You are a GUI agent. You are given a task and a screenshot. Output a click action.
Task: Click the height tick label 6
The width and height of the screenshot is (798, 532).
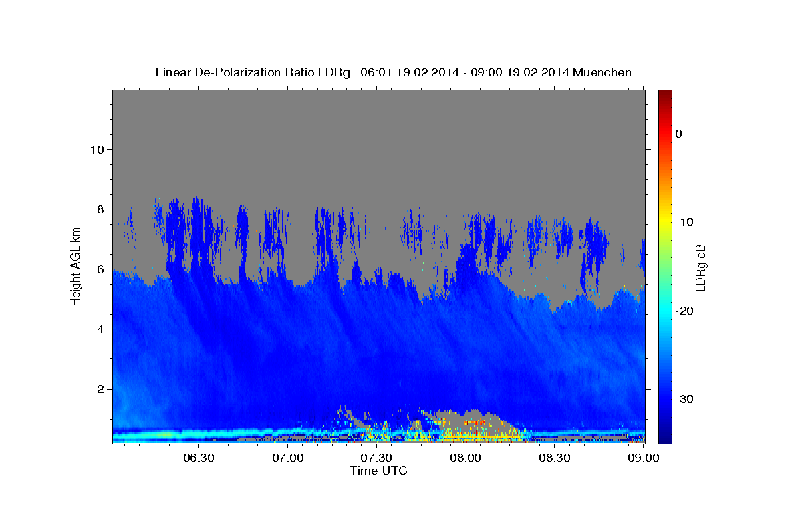tap(99, 269)
